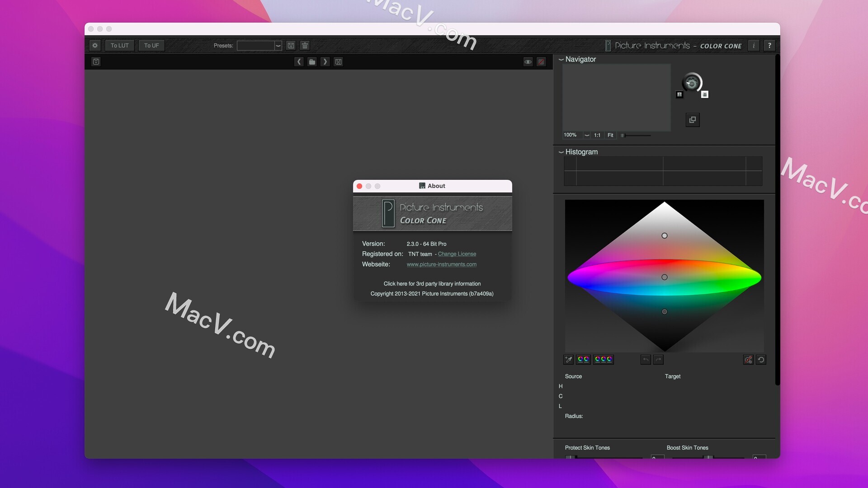Image resolution: width=868 pixels, height=488 pixels.
Task: Select the dark background thumbnail beside the knob
Action: pyautogui.click(x=679, y=94)
